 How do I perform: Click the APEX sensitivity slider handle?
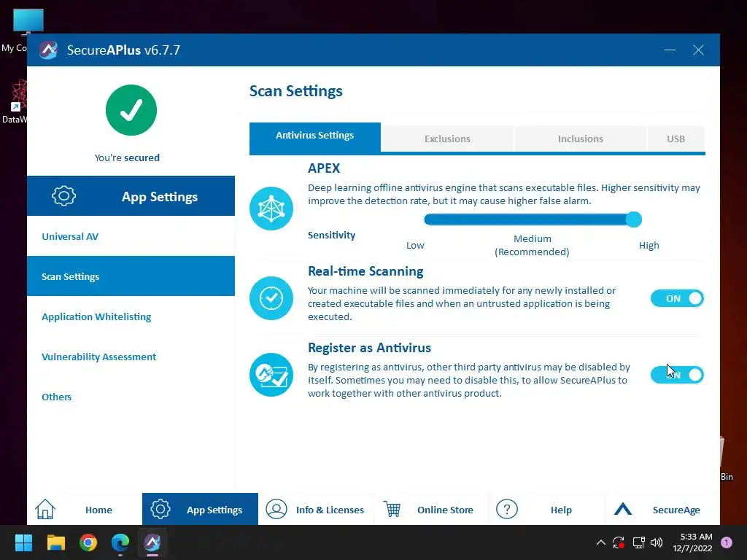[634, 219]
